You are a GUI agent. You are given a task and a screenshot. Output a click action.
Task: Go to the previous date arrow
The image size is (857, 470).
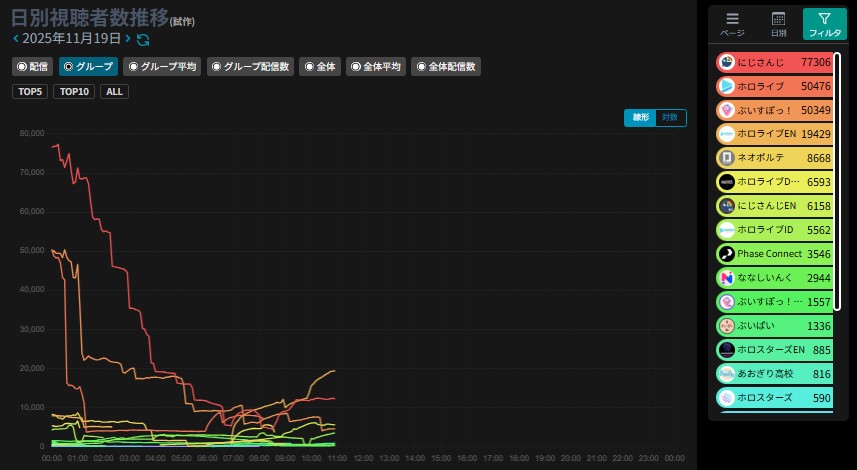15,38
